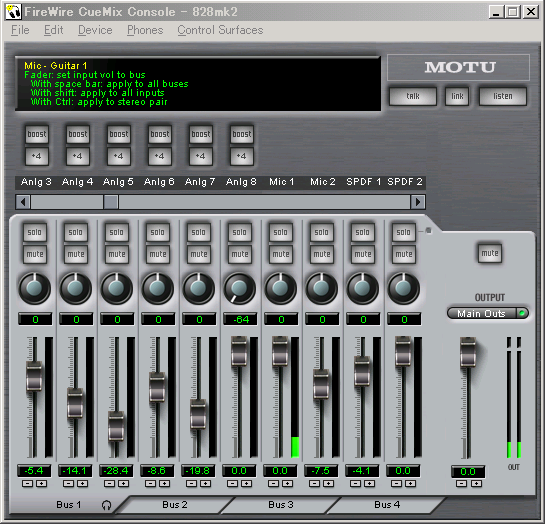Click the Anlg 5 level field showing -28.4
Viewport: 545px width, 524px height.
click(116, 471)
